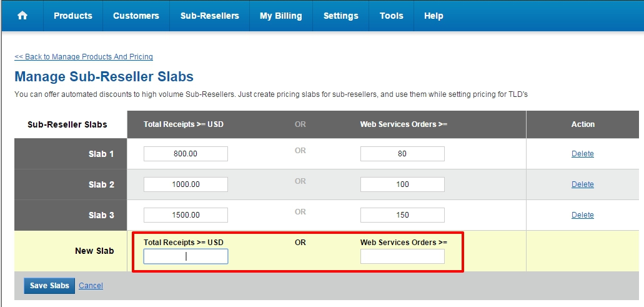Viewport: 644px width, 307px height.
Task: Open the Sub-Resellers menu
Action: (210, 16)
